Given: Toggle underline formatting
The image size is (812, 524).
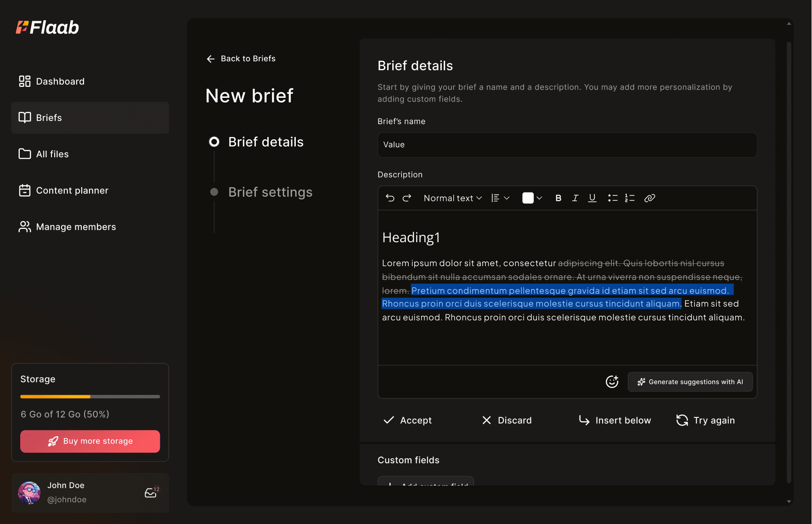Looking at the screenshot, I should tap(592, 198).
